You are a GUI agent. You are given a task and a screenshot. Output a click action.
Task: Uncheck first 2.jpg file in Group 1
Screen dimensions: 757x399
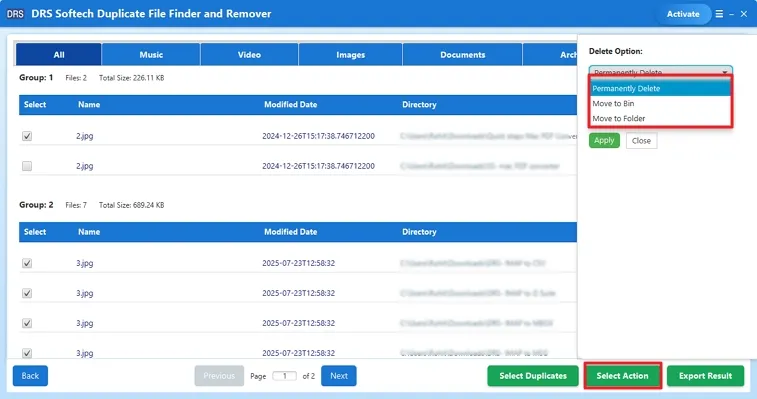[x=27, y=136]
